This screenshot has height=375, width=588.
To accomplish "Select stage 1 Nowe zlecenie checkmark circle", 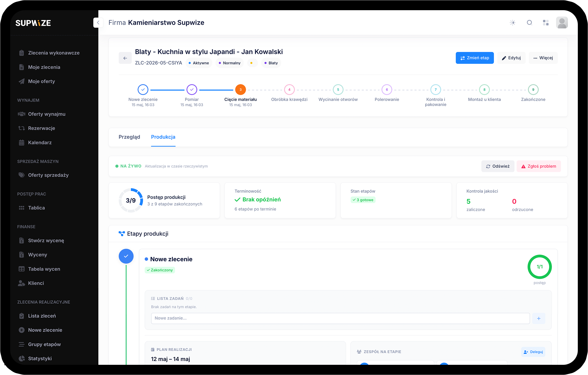I will 143,90.
